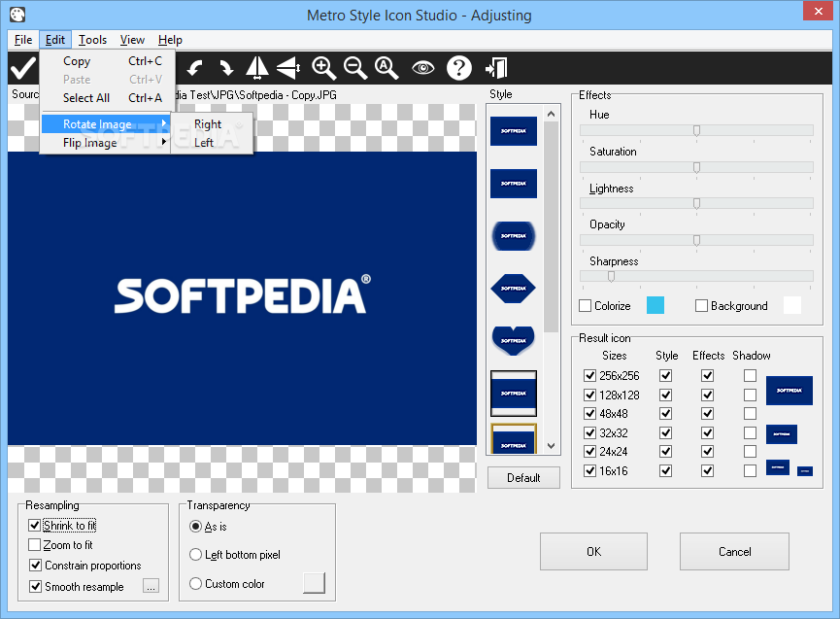The image size is (840, 619).
Task: Rotate left using curved arrow toolbar icon
Action: point(194,68)
